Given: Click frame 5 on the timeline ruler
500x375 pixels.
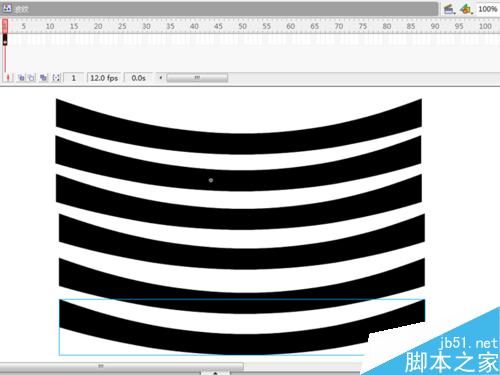Looking at the screenshot, I should coord(23,26).
